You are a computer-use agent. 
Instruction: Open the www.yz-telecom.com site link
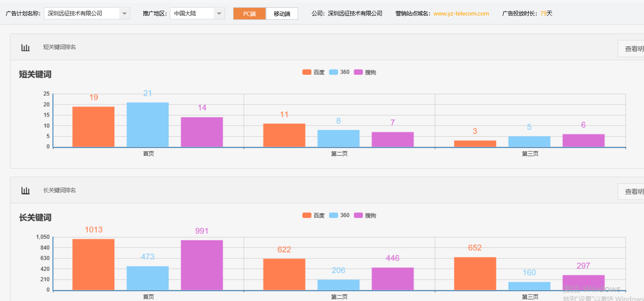tap(461, 13)
